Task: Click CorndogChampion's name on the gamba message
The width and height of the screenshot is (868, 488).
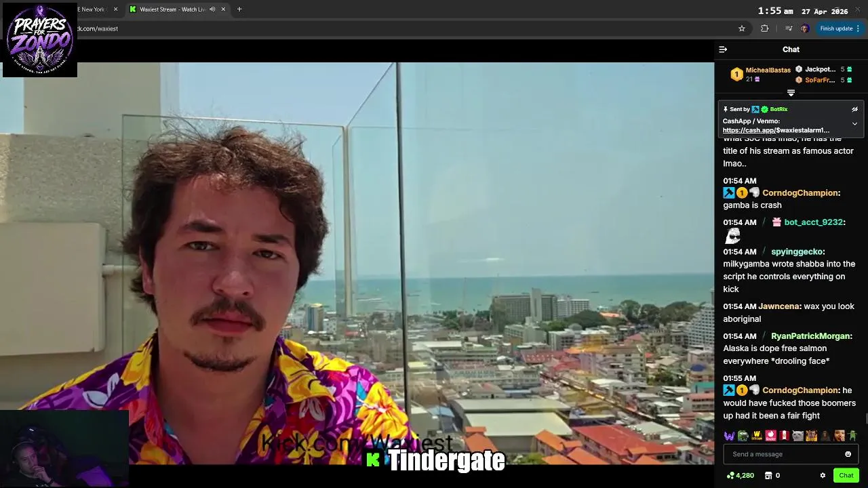Action: click(x=800, y=193)
